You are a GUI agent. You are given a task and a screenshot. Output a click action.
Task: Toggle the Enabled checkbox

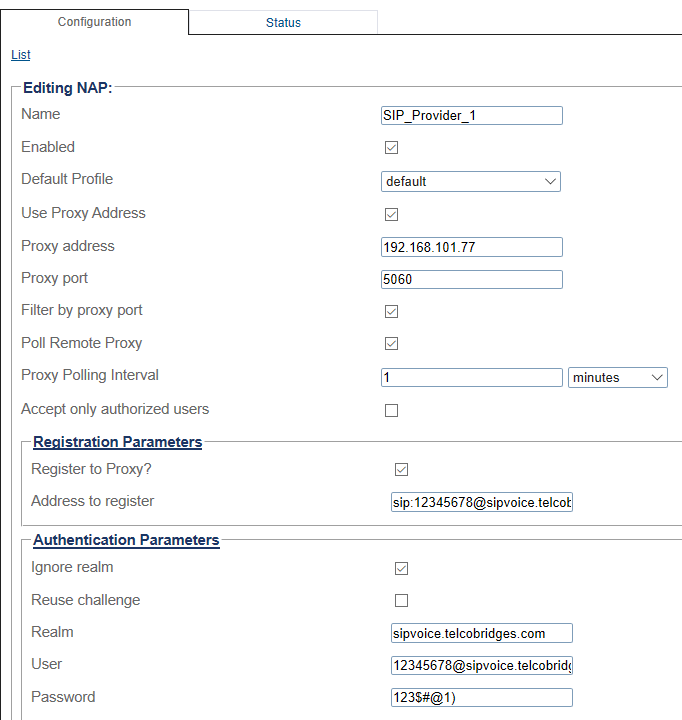(391, 148)
